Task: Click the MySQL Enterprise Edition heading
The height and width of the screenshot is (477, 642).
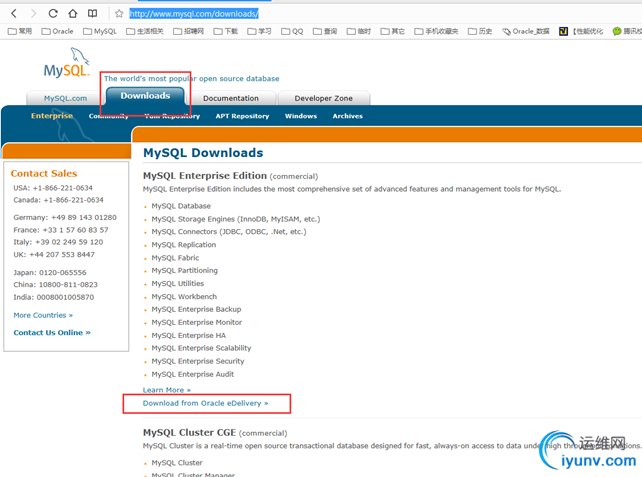Action: click(205, 176)
